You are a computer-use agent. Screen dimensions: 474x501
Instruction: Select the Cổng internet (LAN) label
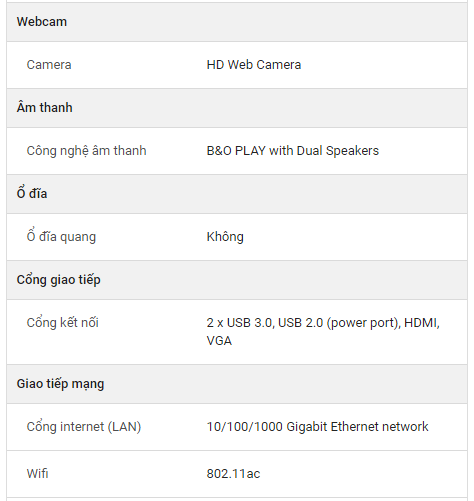84,427
